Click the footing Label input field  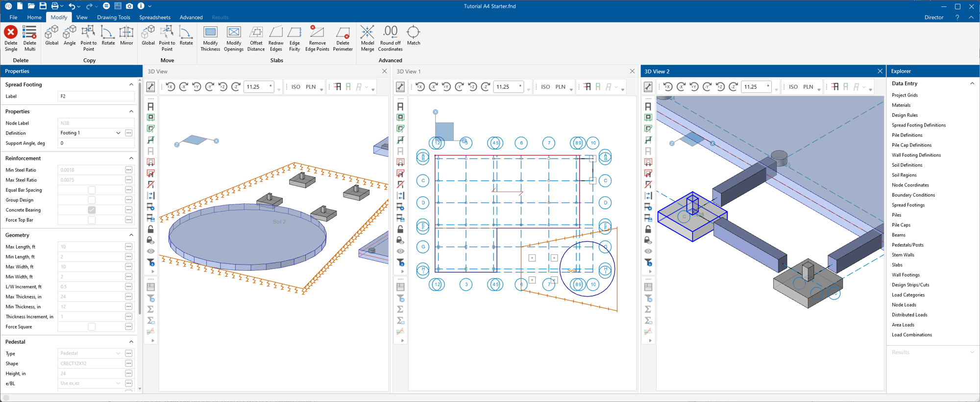pos(96,96)
